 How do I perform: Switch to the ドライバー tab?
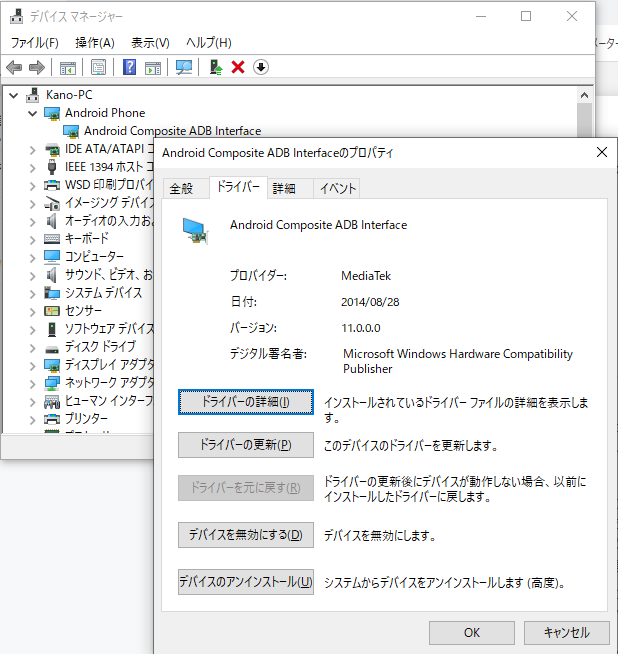click(238, 187)
